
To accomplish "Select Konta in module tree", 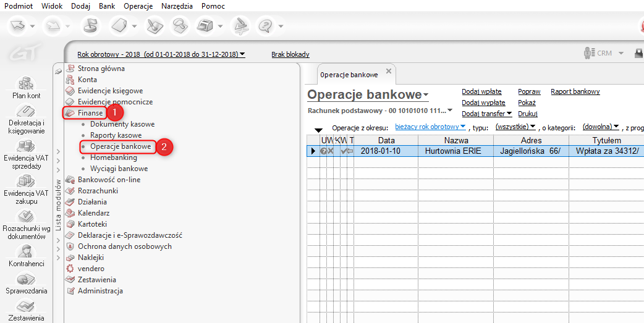I will tap(87, 80).
